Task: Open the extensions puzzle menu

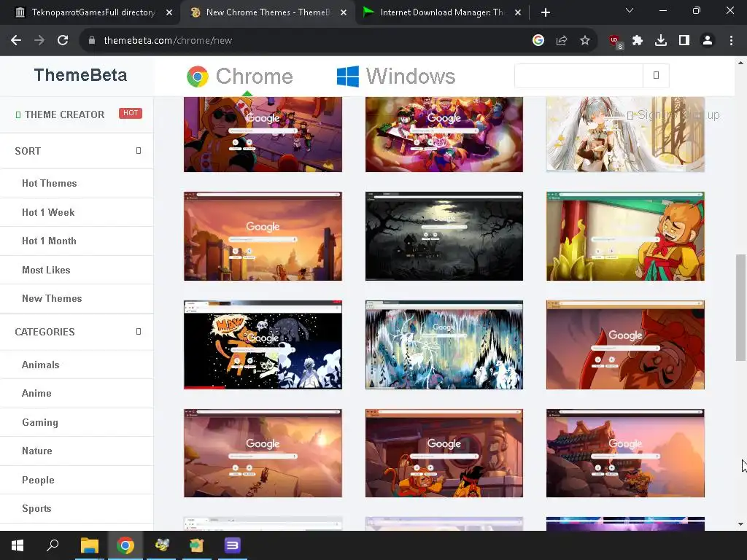Action: [x=638, y=41]
